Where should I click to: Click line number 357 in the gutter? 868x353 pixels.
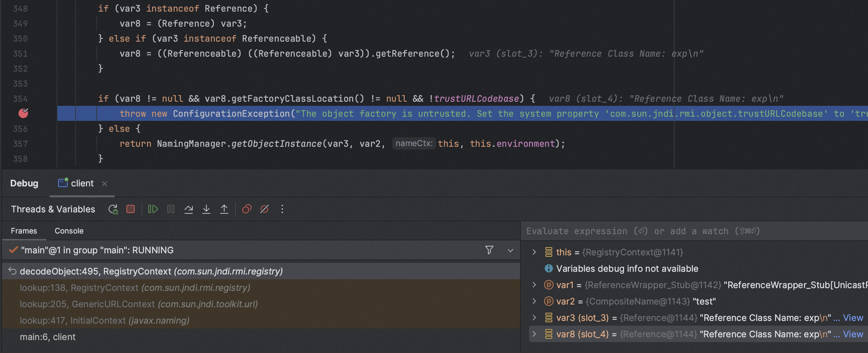[20, 144]
